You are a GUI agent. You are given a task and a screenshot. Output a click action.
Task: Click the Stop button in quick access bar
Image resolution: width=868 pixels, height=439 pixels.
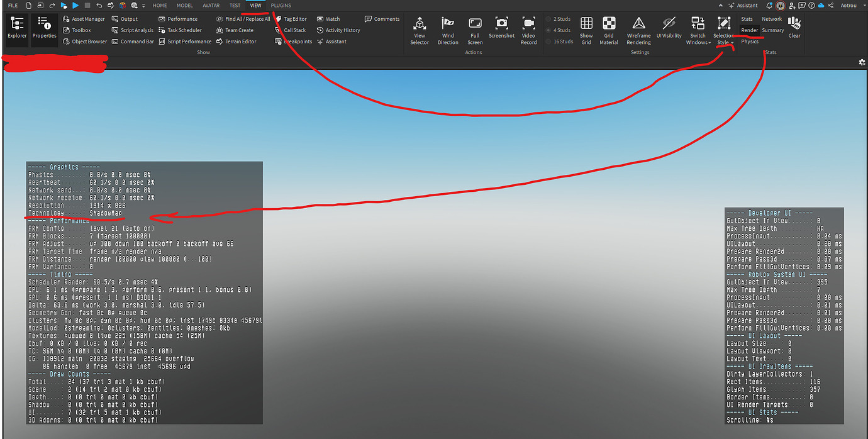[87, 5]
